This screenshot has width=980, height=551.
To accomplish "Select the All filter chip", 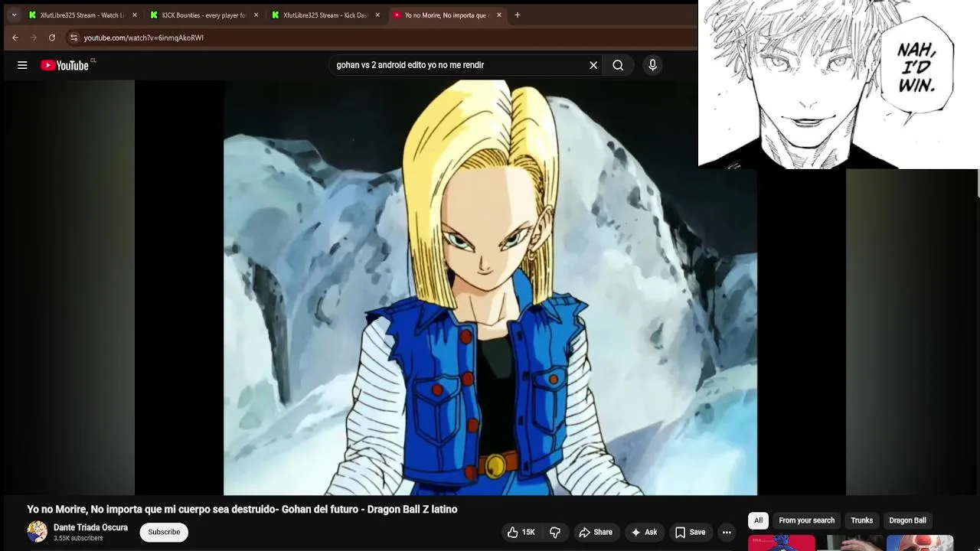I will click(x=758, y=520).
